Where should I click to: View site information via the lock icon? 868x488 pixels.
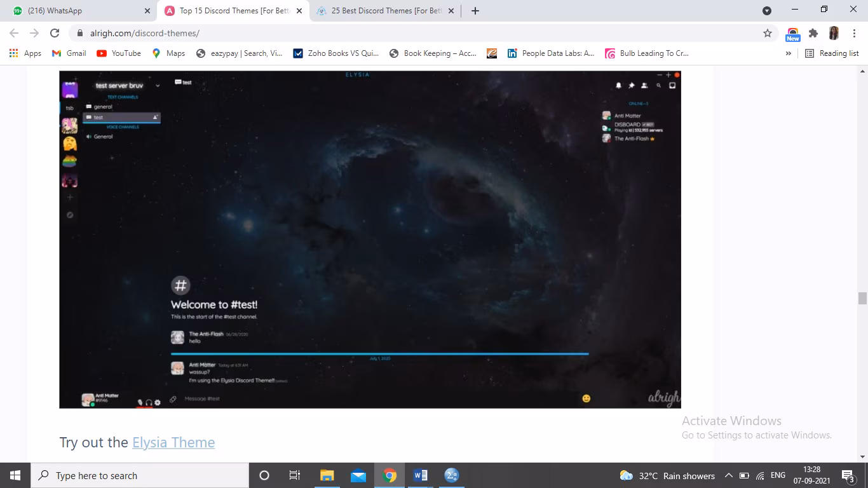[80, 33]
